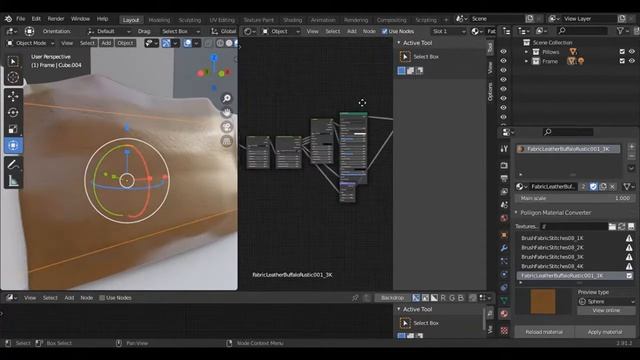The height and width of the screenshot is (360, 640).
Task: Click the Object button in 3D viewport header
Action: pyautogui.click(x=125, y=43)
